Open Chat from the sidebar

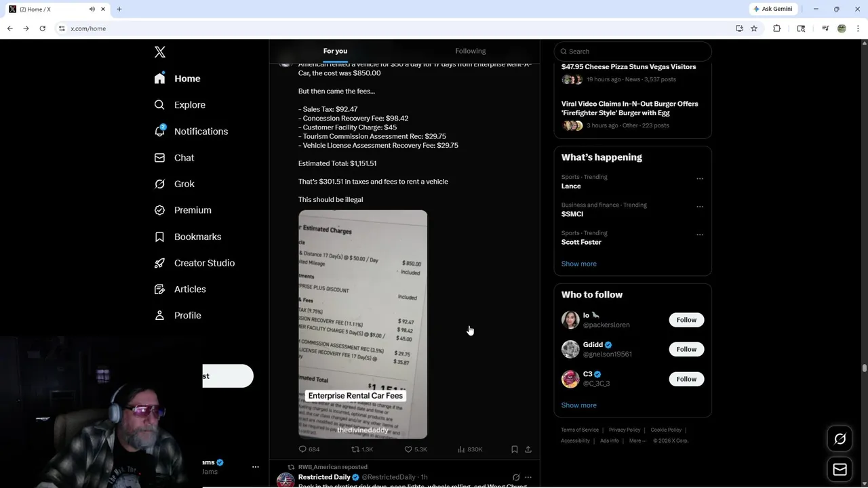174,157
